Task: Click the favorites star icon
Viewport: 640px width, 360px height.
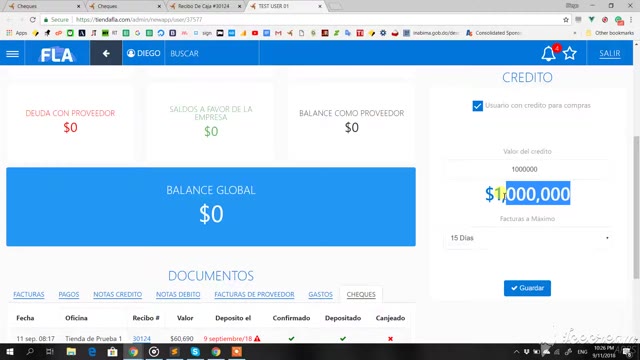Action: pos(570,53)
